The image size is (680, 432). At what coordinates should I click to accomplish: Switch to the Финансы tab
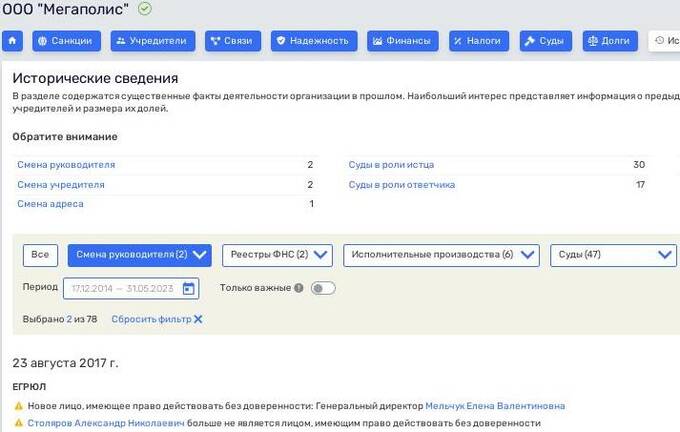point(403,41)
